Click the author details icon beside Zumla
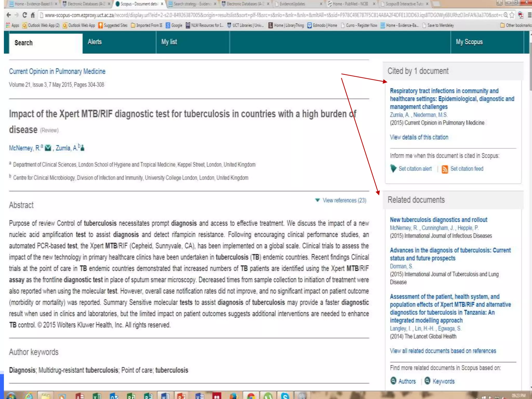 (x=83, y=148)
